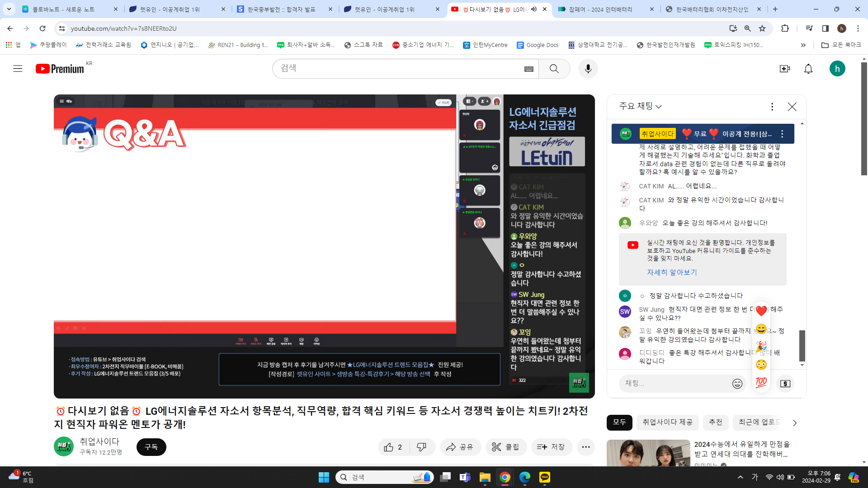This screenshot has width=868, height=488.
Task: Toggle Chrome side panel
Action: [x=825, y=28]
